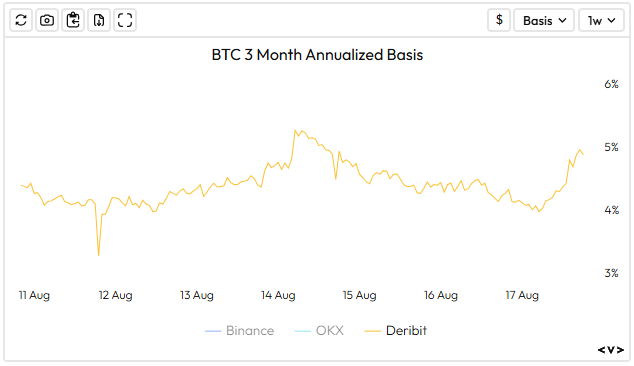
Task: Toggle Binance series in legend
Action: [x=240, y=331]
